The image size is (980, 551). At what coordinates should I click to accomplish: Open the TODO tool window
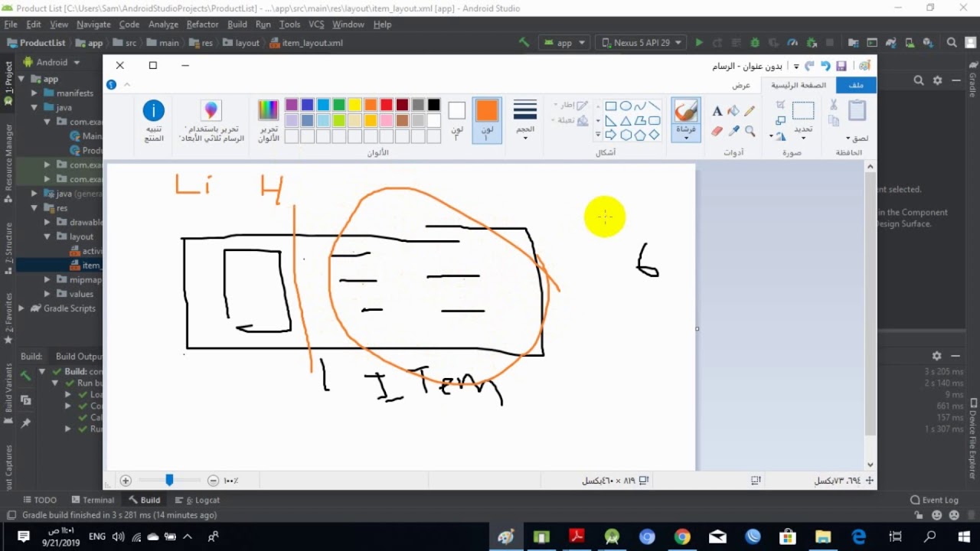[x=40, y=500]
